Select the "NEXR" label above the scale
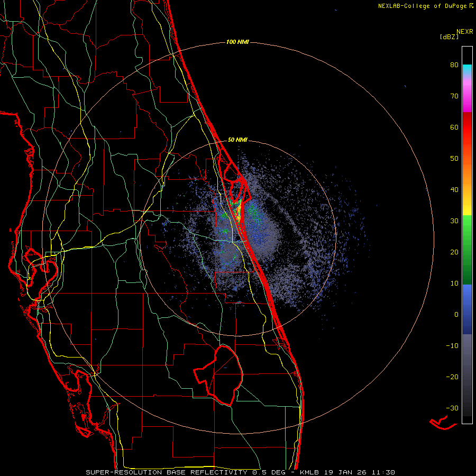Screen dimensions: 476x476 pyautogui.click(x=465, y=32)
